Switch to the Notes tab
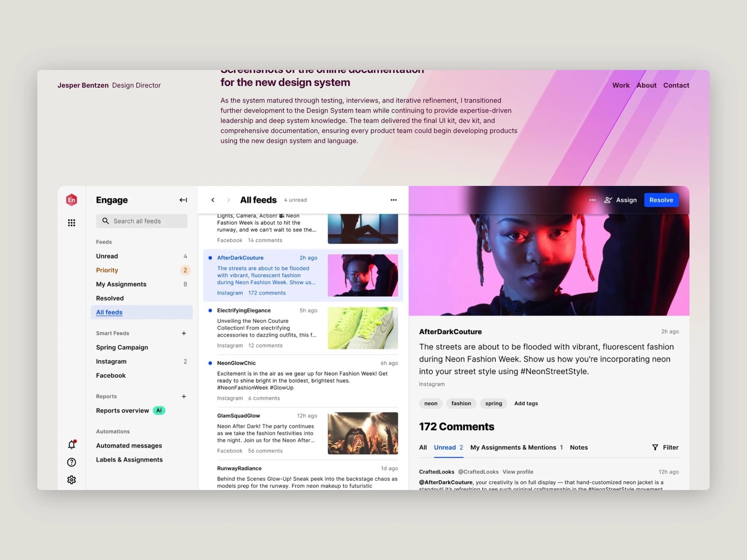Screen dimensions: 747x560 click(579, 447)
